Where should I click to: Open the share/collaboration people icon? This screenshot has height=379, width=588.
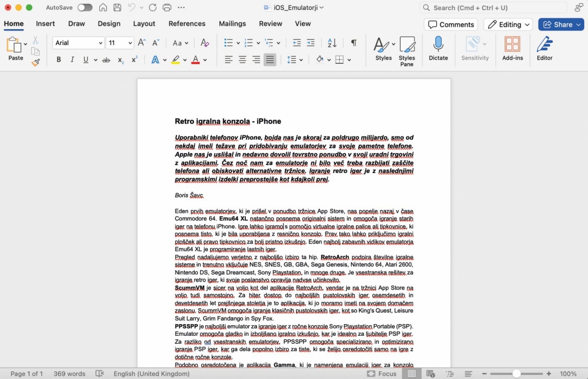(x=579, y=8)
